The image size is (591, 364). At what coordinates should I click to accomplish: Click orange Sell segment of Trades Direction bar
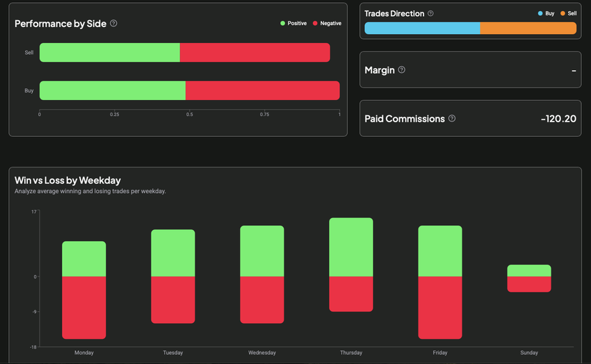[528, 28]
